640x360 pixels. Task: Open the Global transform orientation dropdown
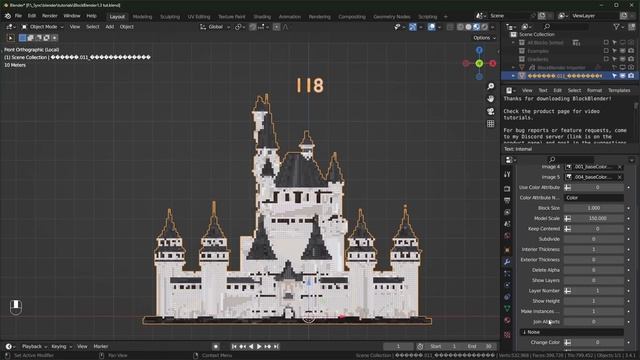coord(215,27)
